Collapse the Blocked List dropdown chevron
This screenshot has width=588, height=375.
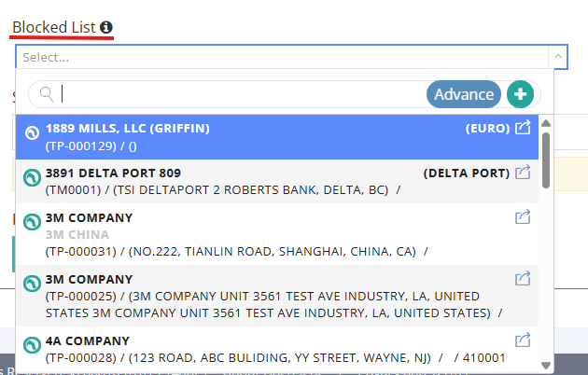click(x=558, y=57)
